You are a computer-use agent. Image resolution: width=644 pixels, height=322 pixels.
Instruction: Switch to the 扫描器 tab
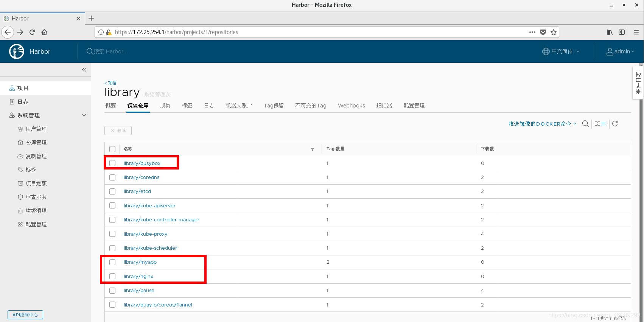pyautogui.click(x=384, y=106)
